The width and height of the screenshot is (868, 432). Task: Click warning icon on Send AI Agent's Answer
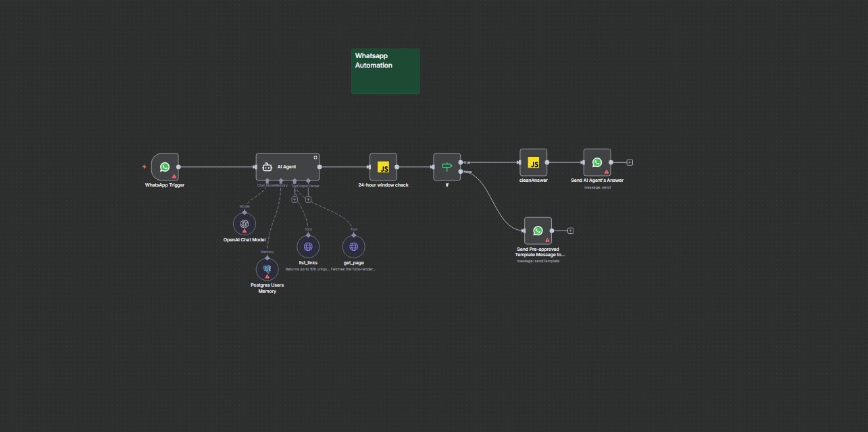(x=607, y=172)
